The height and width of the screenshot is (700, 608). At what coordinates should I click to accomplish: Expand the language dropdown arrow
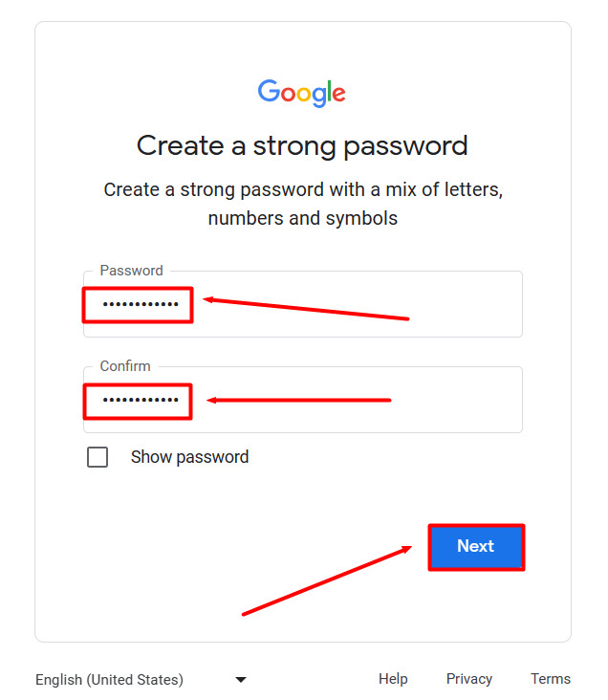(241, 680)
